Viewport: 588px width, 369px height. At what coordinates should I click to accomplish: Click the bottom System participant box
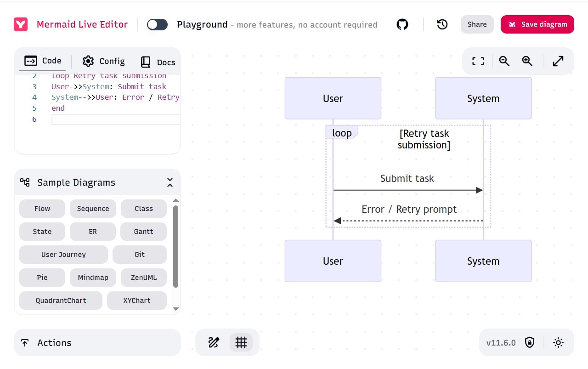(x=483, y=261)
